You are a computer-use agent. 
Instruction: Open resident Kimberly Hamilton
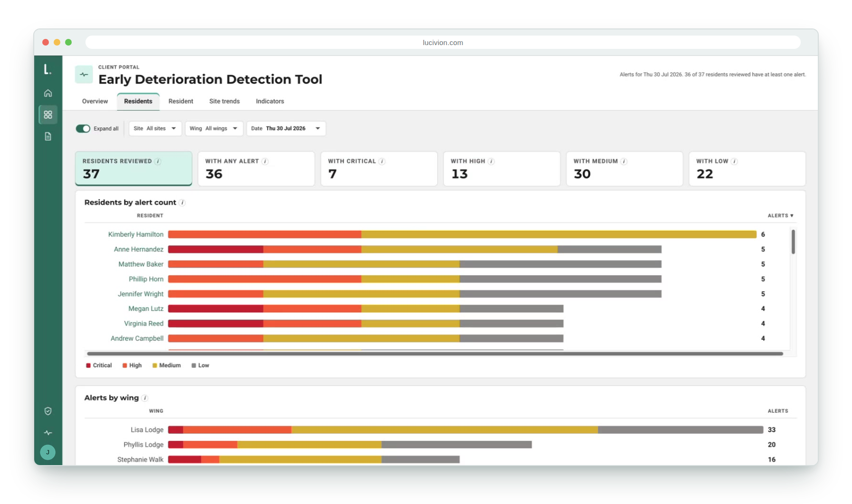point(136,234)
